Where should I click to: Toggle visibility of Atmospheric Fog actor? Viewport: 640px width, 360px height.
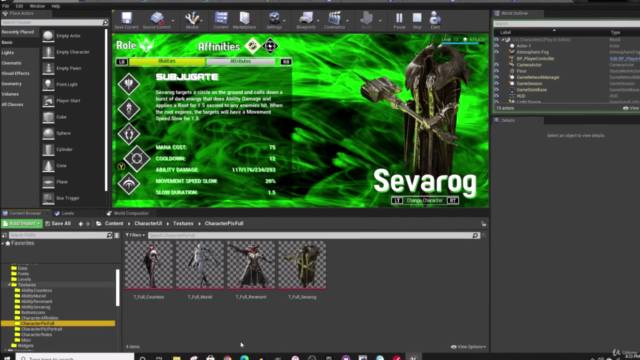click(x=496, y=52)
